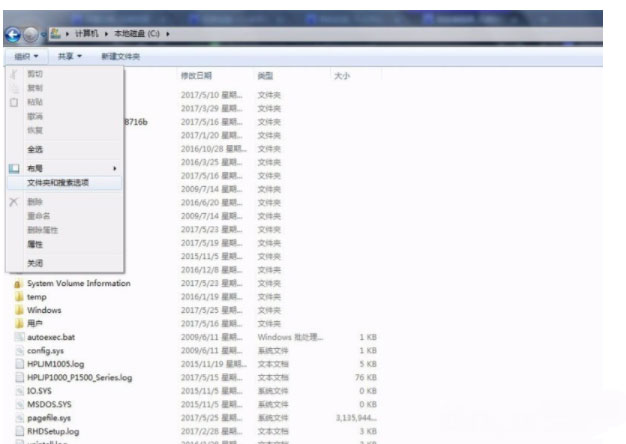Click the Windows 批处理 type cell
Viewport: 626px width, 444px height.
click(x=290, y=337)
